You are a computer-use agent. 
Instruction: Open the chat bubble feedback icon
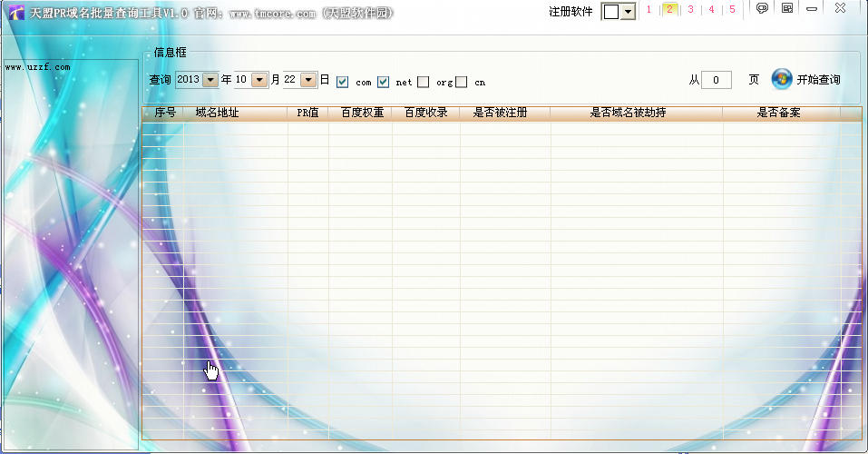click(x=763, y=9)
